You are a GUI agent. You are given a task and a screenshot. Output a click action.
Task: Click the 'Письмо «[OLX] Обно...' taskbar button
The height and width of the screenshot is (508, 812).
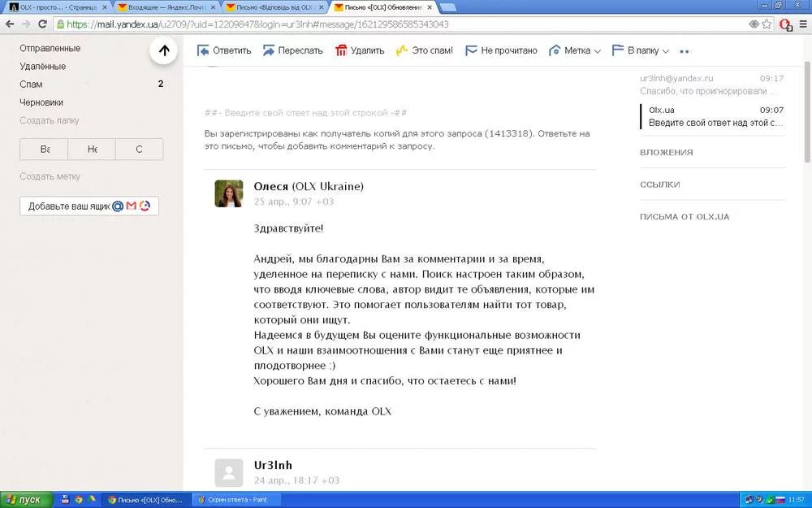tap(145, 500)
